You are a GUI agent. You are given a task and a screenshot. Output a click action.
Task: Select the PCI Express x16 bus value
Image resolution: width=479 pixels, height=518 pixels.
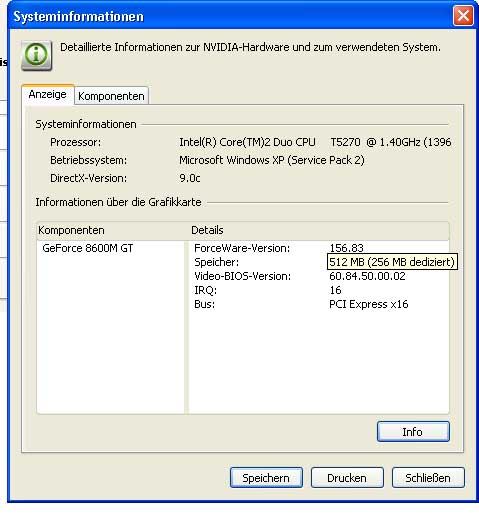(x=369, y=304)
